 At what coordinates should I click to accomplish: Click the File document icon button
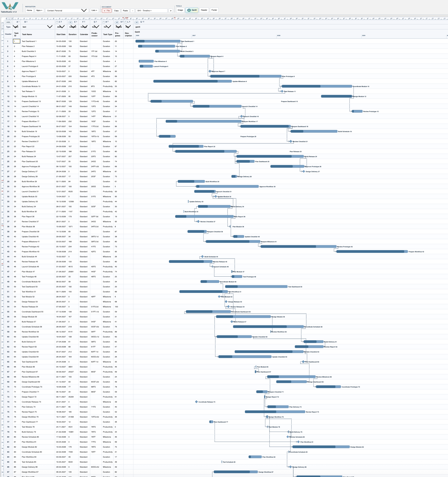click(x=107, y=11)
